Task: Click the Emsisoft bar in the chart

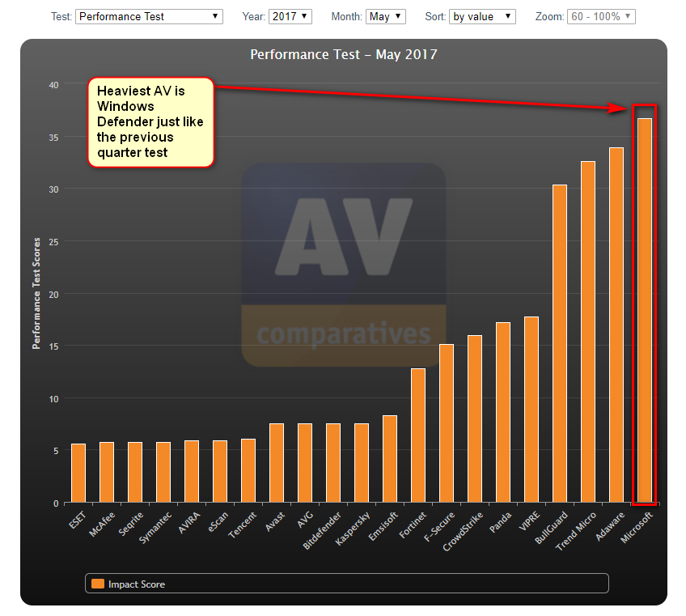Action: point(390,459)
